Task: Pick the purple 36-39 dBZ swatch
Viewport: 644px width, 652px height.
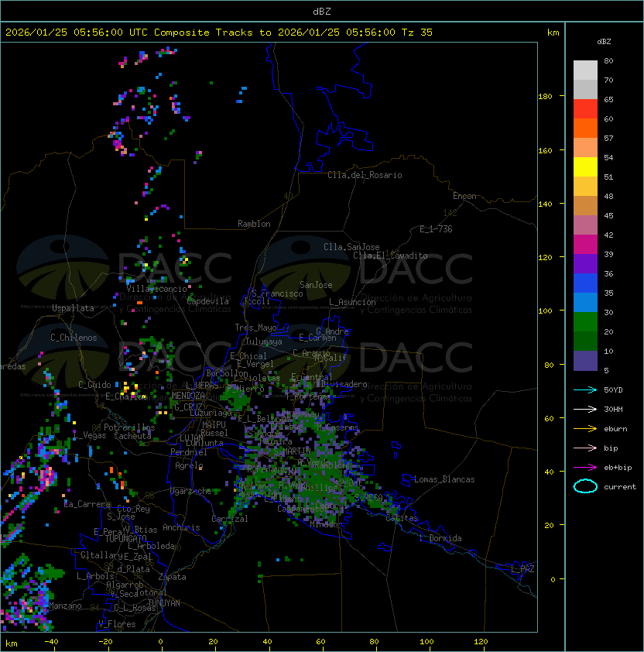Action: [585, 264]
